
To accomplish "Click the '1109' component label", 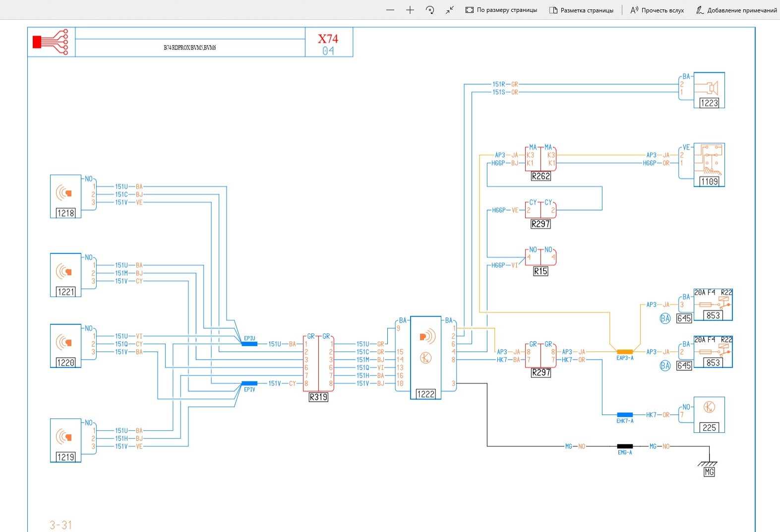I will (709, 181).
